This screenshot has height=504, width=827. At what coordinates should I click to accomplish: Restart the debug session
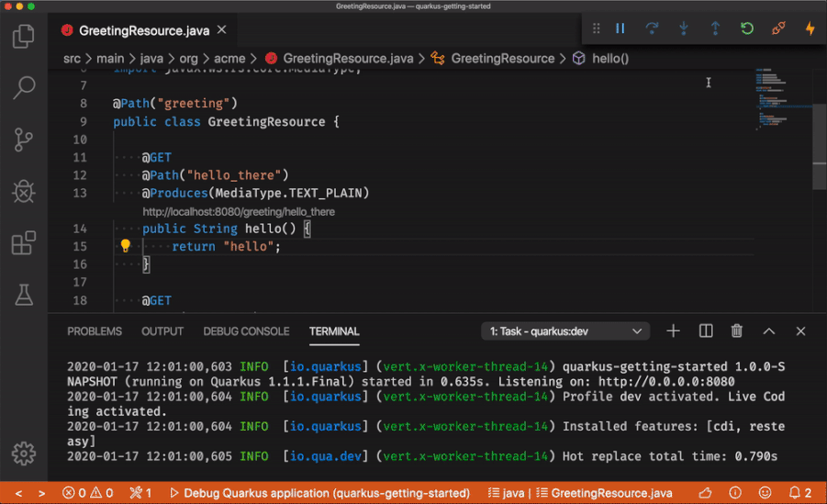click(747, 28)
